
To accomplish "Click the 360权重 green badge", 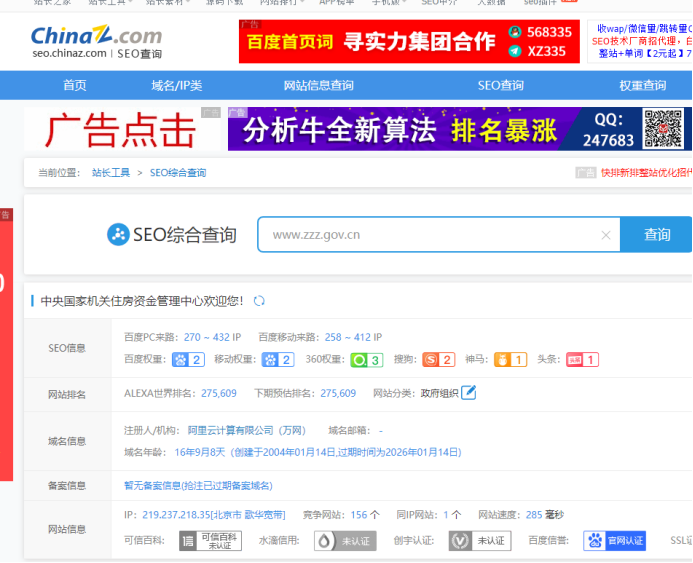I will pos(366,360).
